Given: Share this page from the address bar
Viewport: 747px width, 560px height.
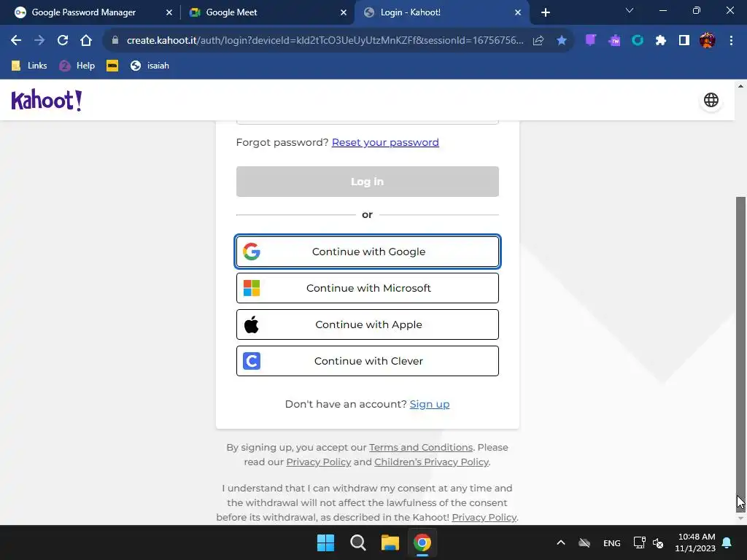Looking at the screenshot, I should [x=538, y=41].
